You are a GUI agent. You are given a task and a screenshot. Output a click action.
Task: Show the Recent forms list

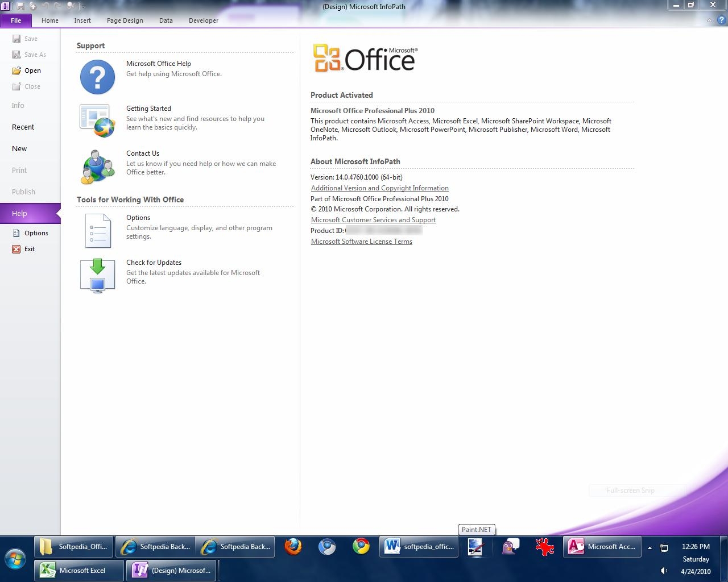pos(23,127)
